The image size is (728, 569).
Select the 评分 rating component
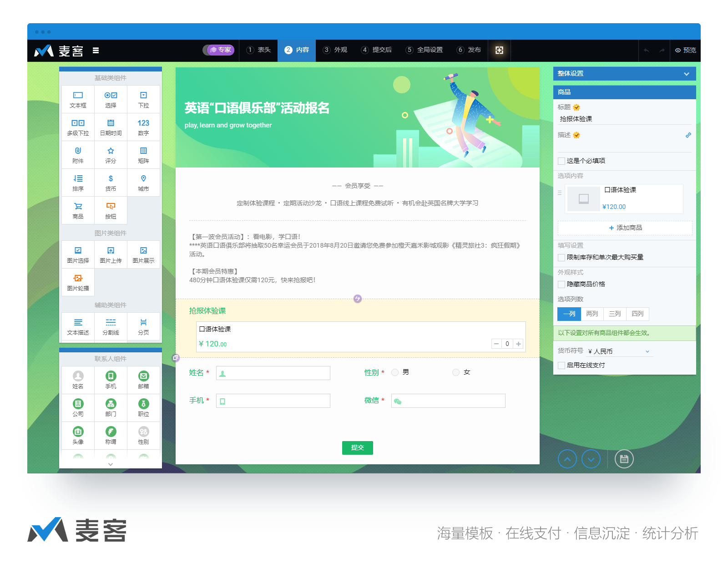coord(111,155)
